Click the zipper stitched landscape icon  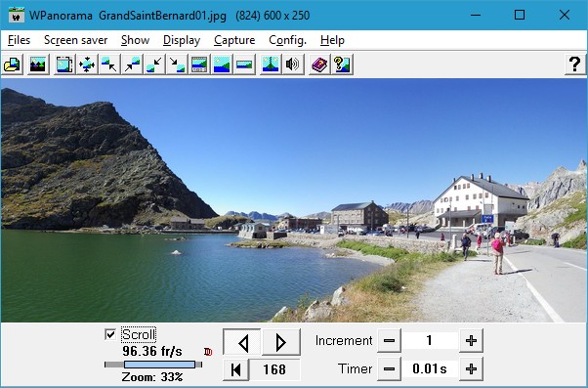pyautogui.click(x=271, y=65)
